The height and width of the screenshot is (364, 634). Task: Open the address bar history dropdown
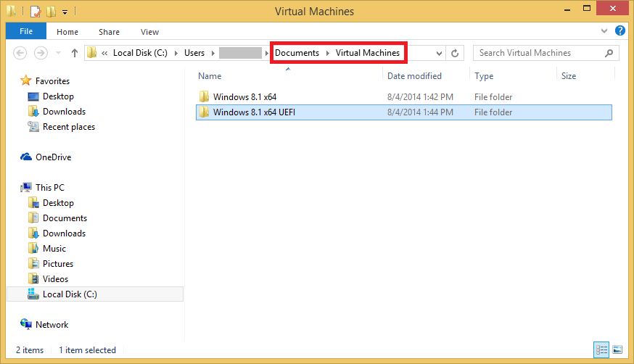coord(439,53)
